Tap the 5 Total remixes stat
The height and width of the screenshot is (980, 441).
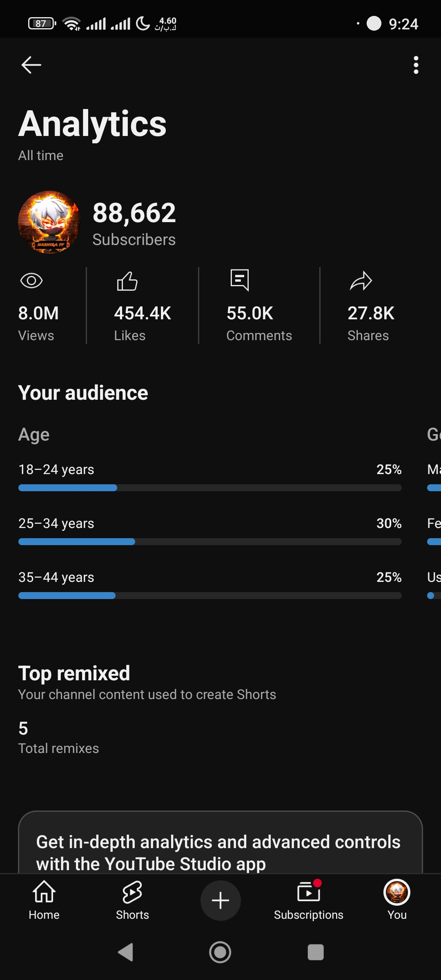click(x=58, y=737)
